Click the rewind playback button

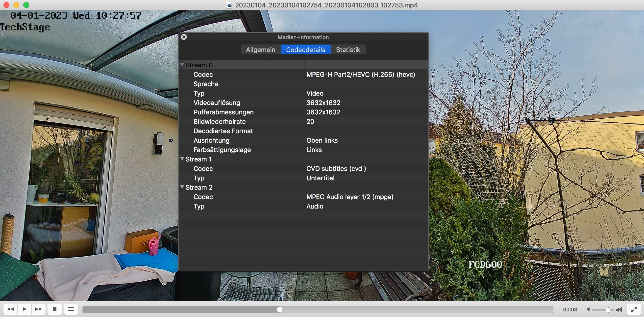[10, 309]
